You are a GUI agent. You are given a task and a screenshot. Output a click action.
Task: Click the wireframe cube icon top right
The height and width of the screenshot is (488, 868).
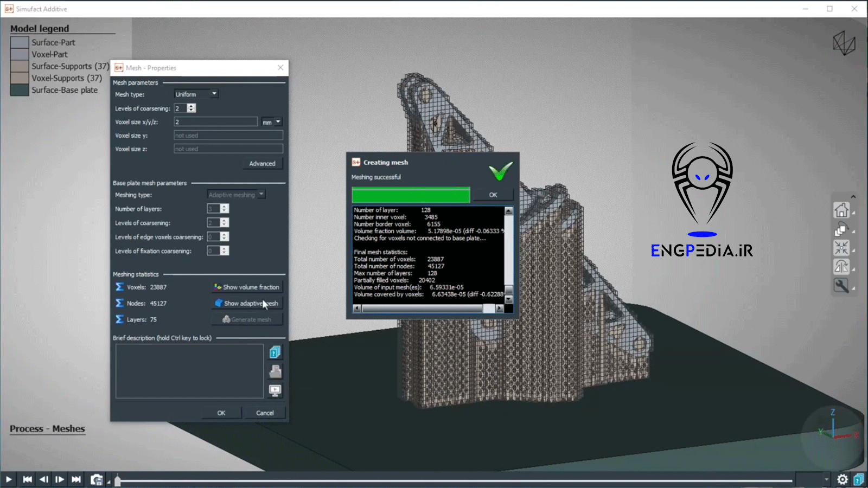point(844,43)
